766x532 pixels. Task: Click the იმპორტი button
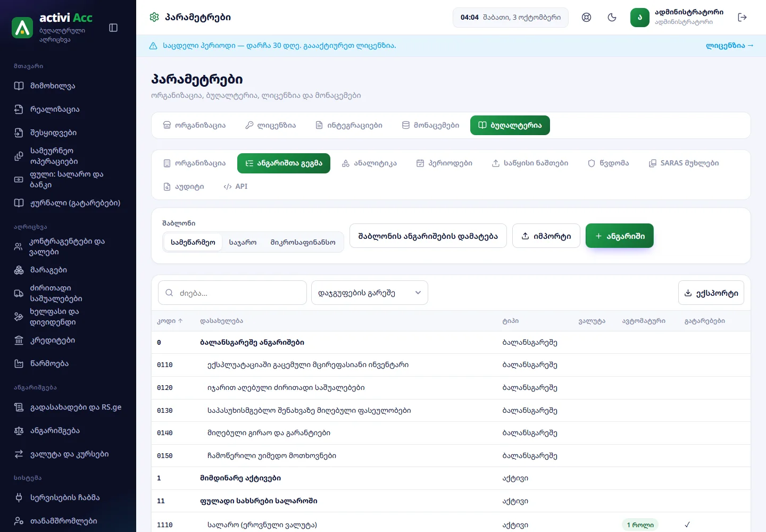(x=546, y=236)
